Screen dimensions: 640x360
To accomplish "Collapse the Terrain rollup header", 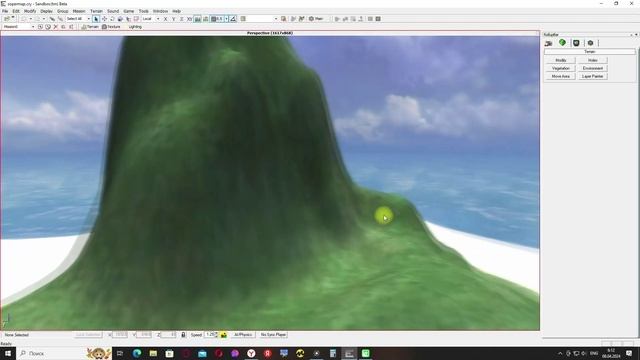I will [590, 52].
